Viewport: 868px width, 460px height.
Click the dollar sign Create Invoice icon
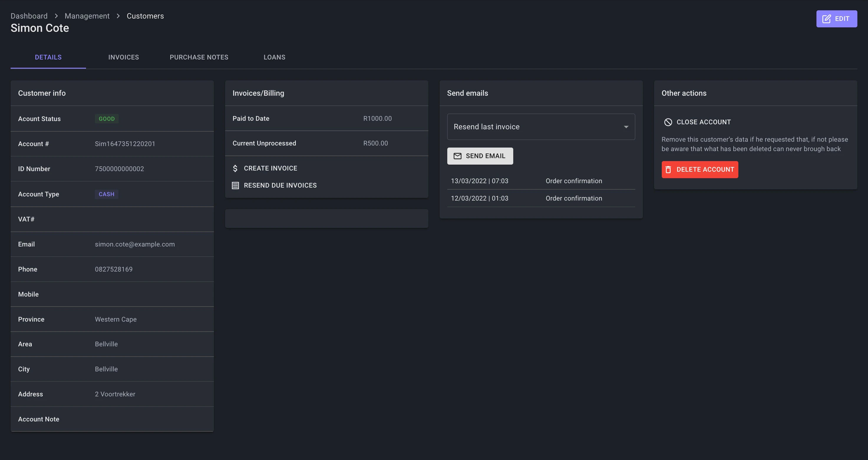pyautogui.click(x=235, y=168)
